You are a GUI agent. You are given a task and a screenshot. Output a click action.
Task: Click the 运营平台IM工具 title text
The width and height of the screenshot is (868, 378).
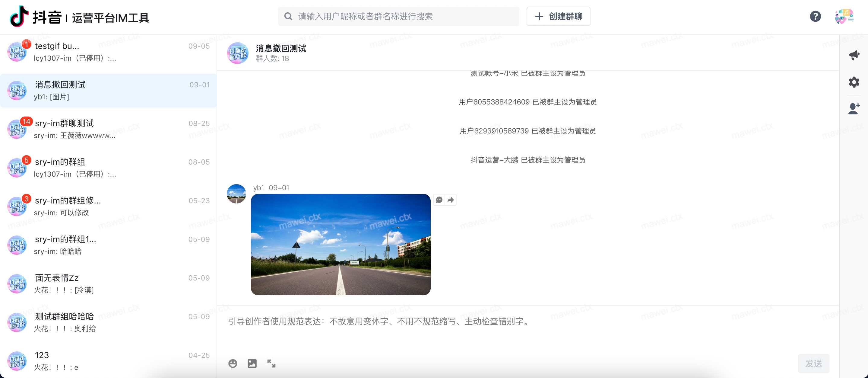[x=110, y=18]
